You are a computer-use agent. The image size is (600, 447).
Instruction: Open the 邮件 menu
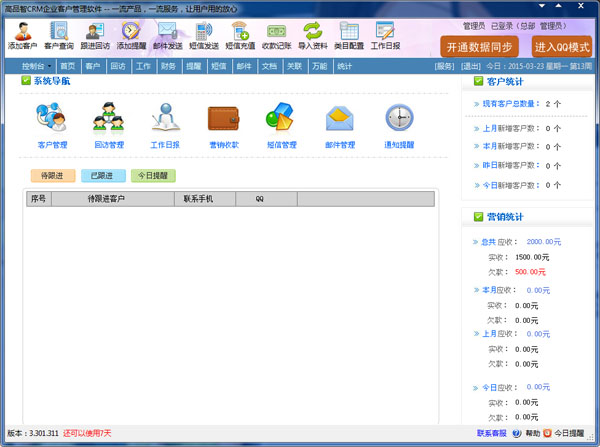coord(244,66)
